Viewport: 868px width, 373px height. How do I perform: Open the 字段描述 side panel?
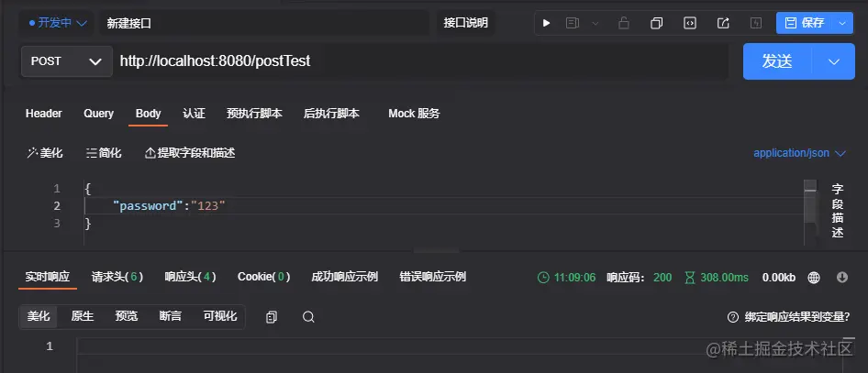[838, 211]
